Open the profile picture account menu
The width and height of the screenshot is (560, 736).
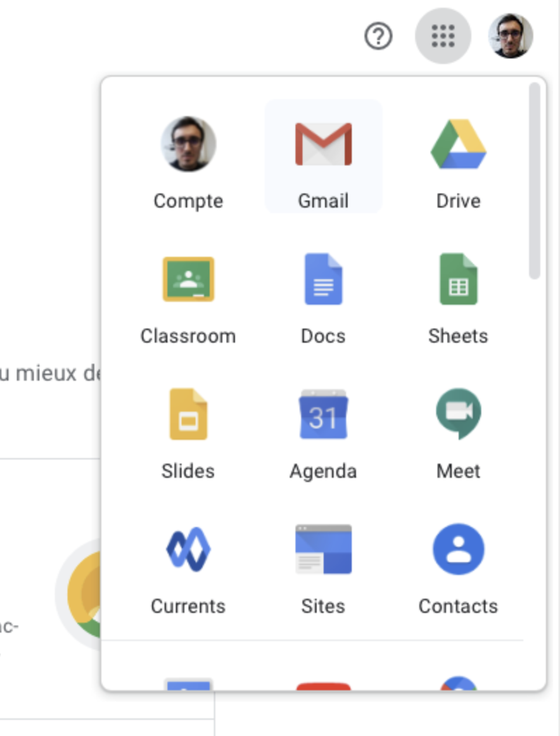(x=511, y=36)
